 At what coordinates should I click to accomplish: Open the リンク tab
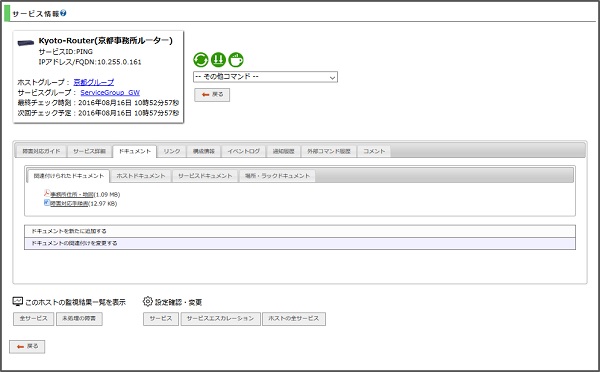(x=172, y=152)
